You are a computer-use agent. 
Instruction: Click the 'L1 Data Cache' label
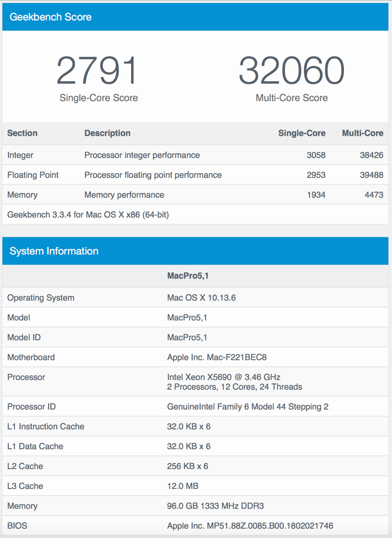(x=35, y=447)
